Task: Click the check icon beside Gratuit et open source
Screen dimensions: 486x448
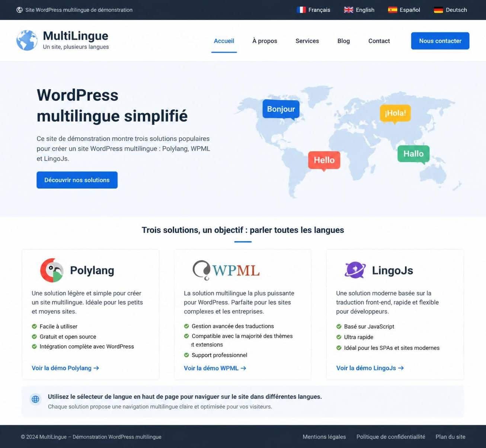Action: point(34,336)
